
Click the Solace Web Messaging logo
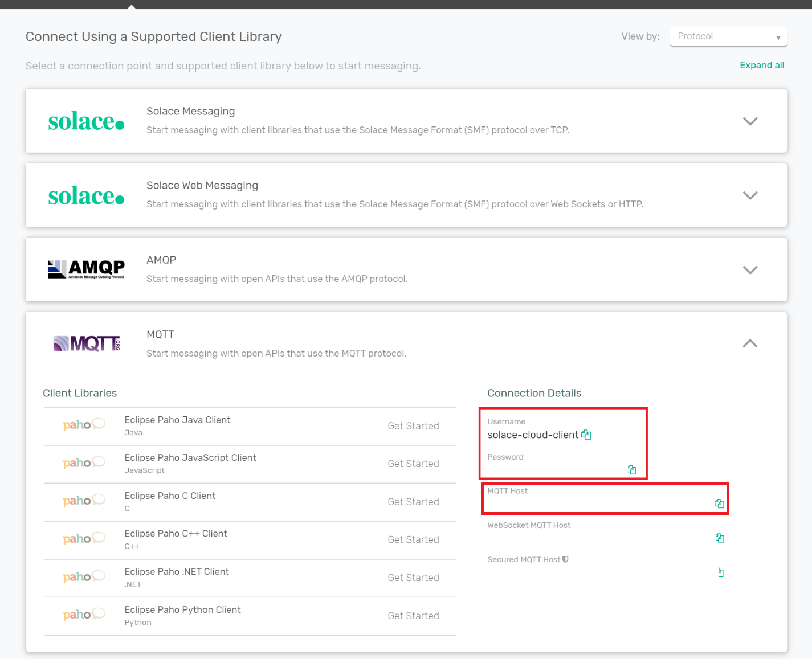point(86,196)
